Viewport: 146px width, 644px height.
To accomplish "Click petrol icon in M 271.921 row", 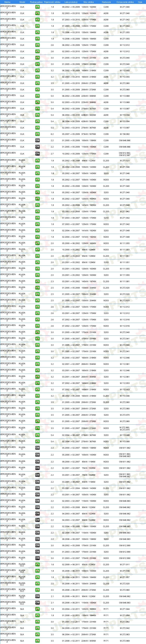I will 38,160.
